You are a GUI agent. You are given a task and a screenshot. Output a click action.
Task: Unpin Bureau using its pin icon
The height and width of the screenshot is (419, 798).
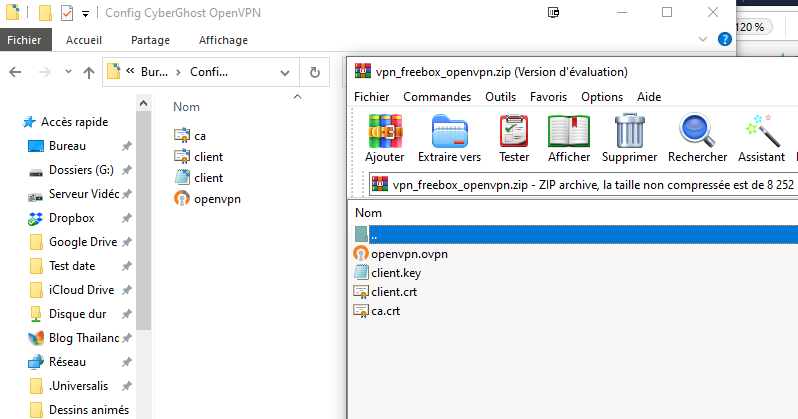coord(127,146)
